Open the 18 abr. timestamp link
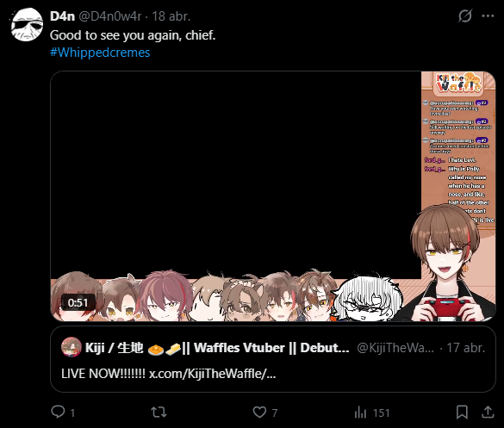The height and width of the screenshot is (428, 504). tap(171, 16)
